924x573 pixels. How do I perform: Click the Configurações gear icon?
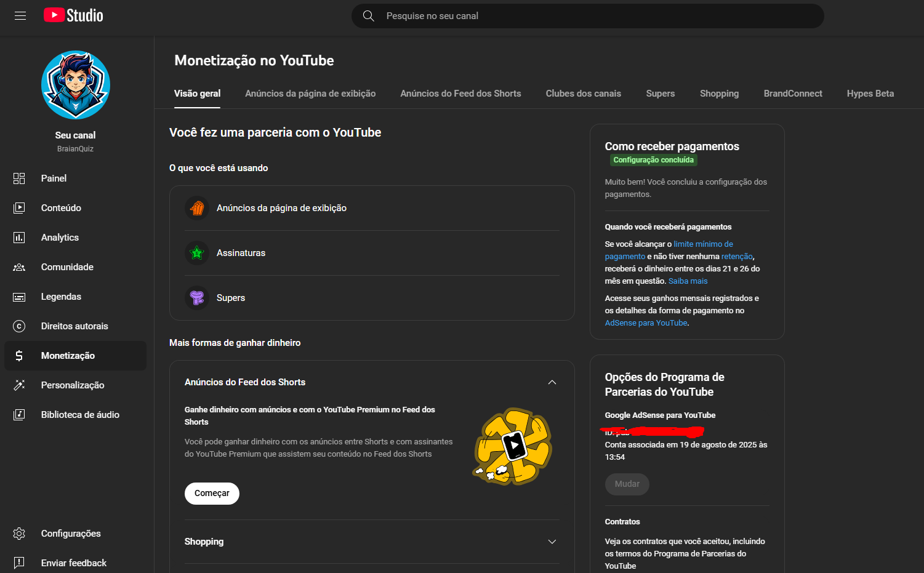19,534
